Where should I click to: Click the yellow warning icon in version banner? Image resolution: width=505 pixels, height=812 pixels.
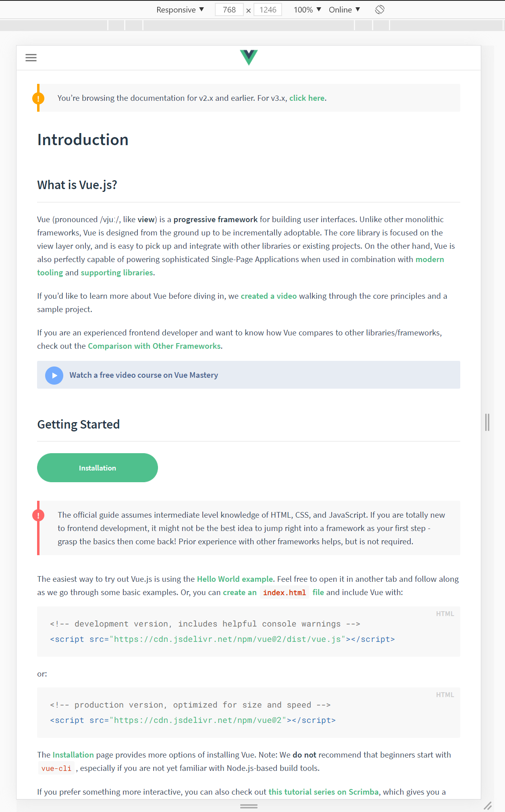click(x=38, y=98)
